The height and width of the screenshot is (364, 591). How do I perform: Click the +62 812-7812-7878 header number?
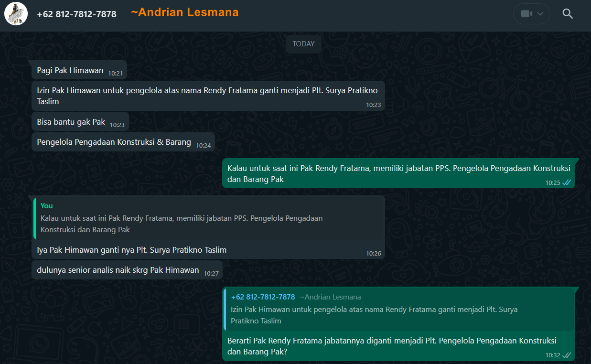coord(76,14)
